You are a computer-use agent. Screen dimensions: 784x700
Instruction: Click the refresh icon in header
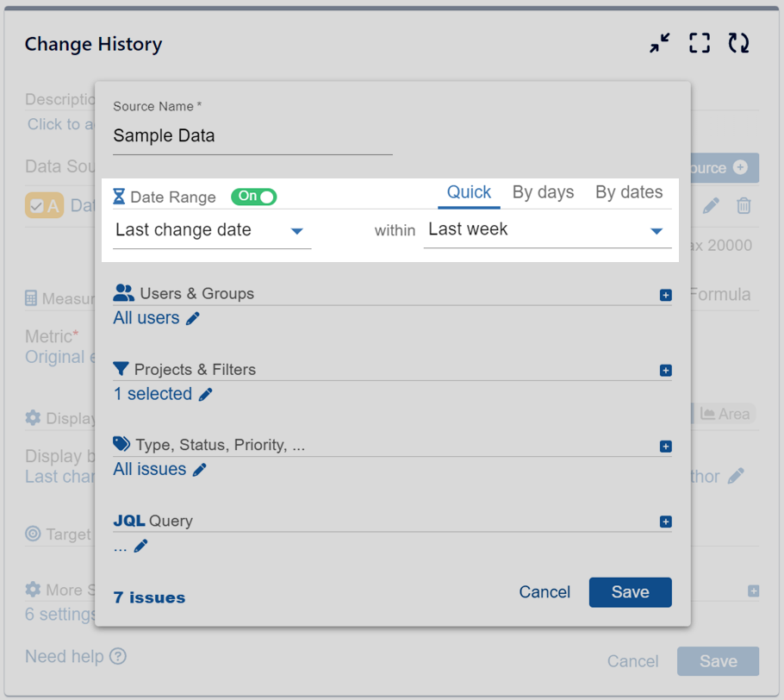click(738, 44)
